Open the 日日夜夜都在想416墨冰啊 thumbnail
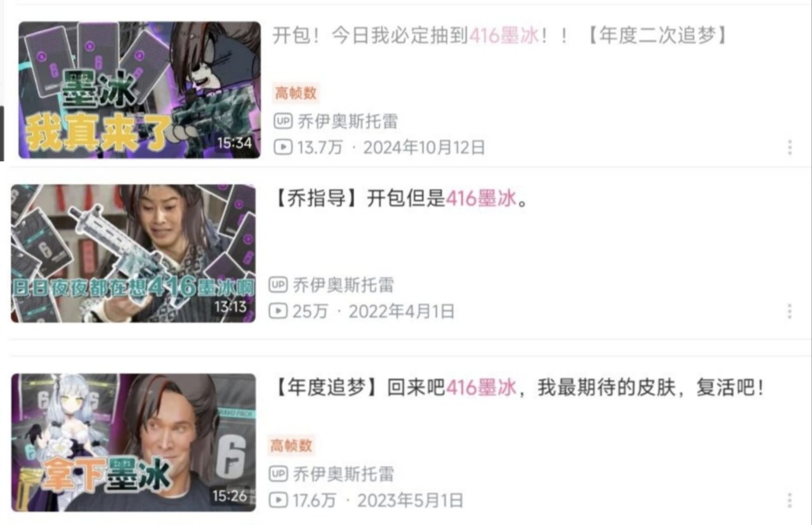Screen dimensions: 812x525 (133, 253)
